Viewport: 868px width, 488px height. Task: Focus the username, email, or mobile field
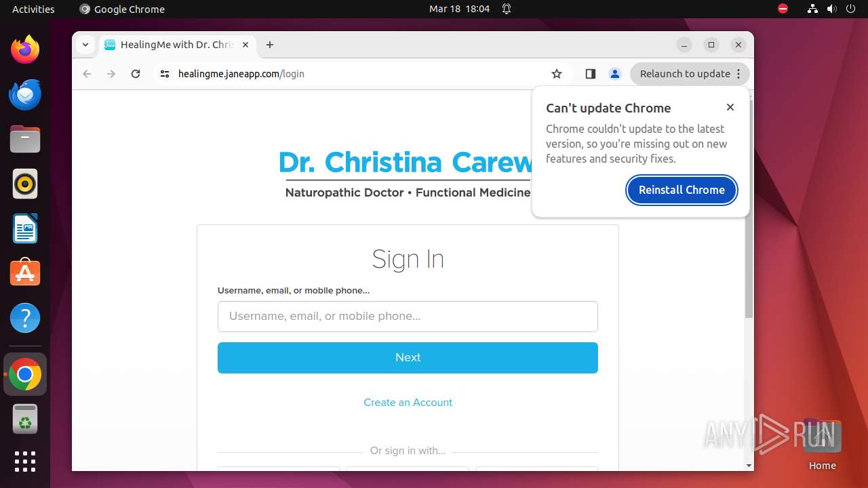pyautogui.click(x=408, y=317)
